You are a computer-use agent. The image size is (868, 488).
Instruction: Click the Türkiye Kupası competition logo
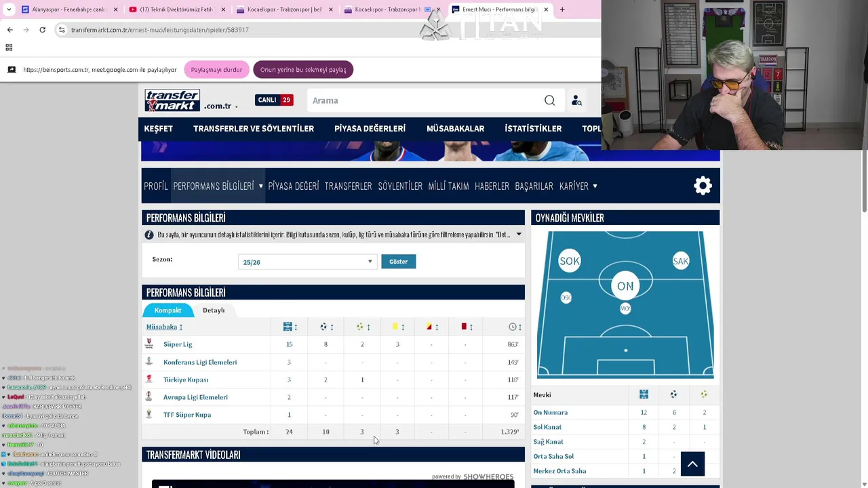point(149,380)
